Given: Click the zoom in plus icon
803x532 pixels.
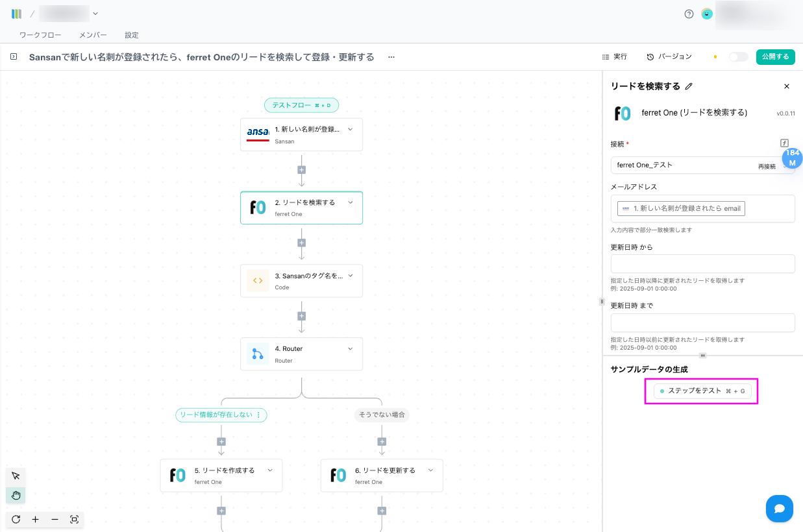Looking at the screenshot, I should tap(35, 520).
